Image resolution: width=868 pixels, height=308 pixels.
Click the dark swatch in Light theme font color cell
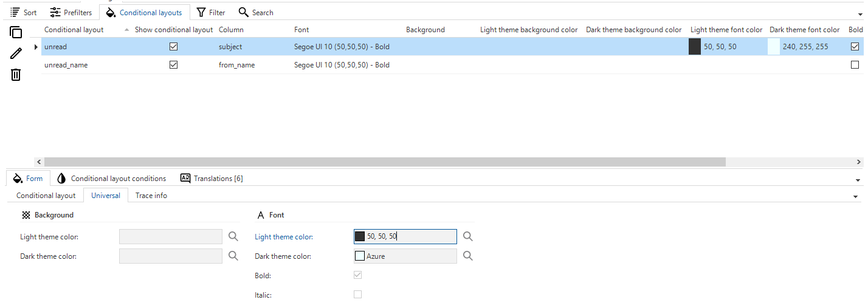click(x=694, y=47)
